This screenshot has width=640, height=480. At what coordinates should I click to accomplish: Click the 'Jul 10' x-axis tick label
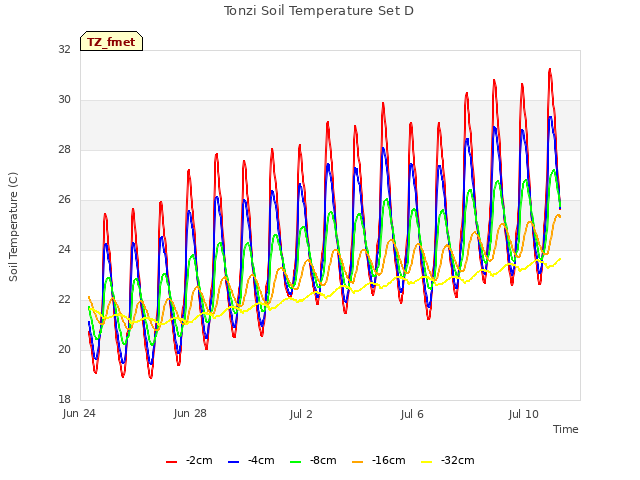click(x=524, y=414)
